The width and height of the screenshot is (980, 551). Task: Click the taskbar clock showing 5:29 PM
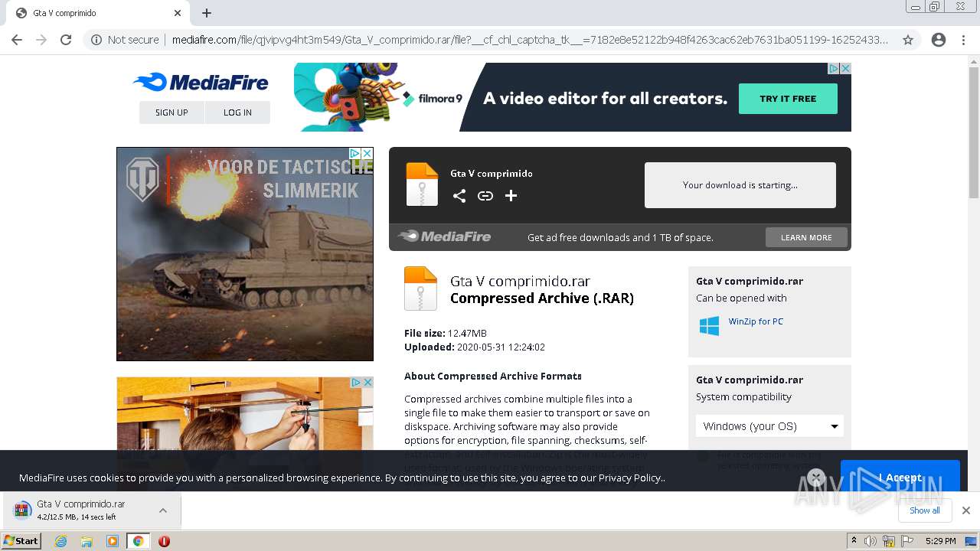pos(940,541)
